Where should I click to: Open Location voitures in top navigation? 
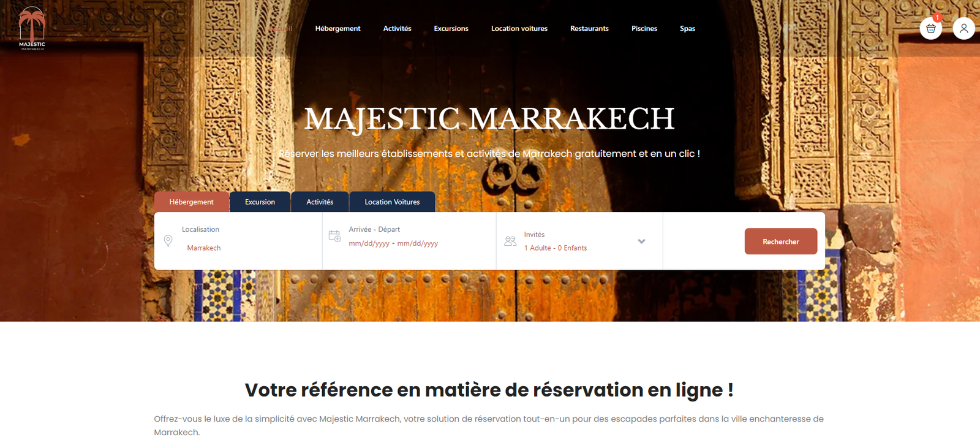point(519,28)
